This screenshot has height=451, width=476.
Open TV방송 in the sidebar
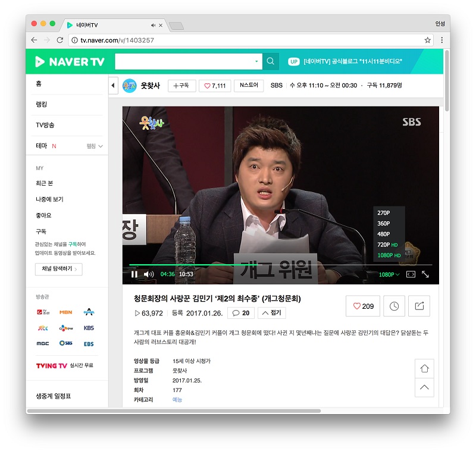45,125
